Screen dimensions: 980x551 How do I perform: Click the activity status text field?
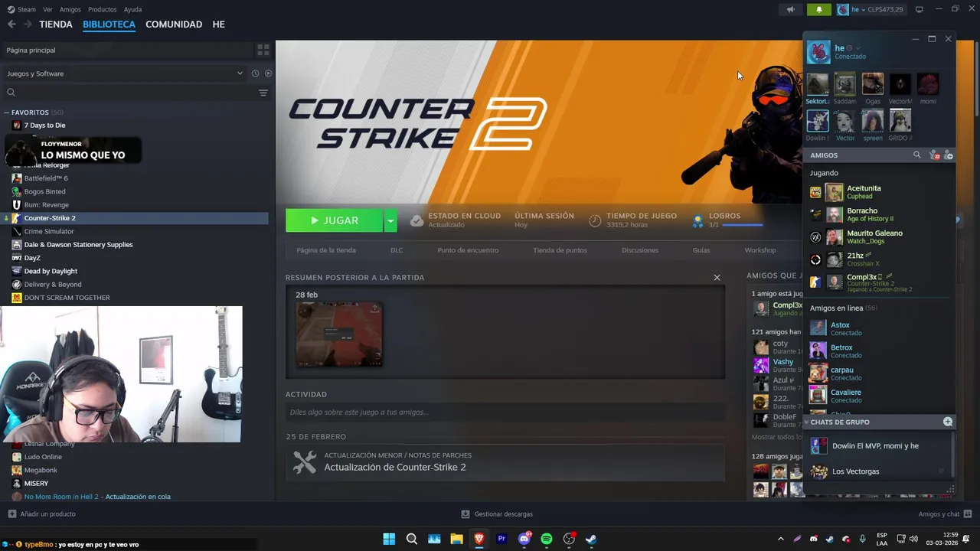coord(505,412)
